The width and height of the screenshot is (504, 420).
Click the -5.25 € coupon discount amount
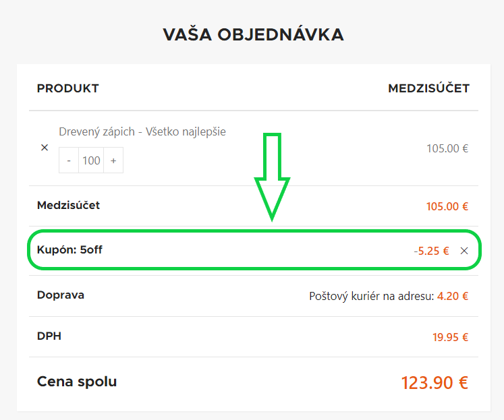pyautogui.click(x=431, y=251)
